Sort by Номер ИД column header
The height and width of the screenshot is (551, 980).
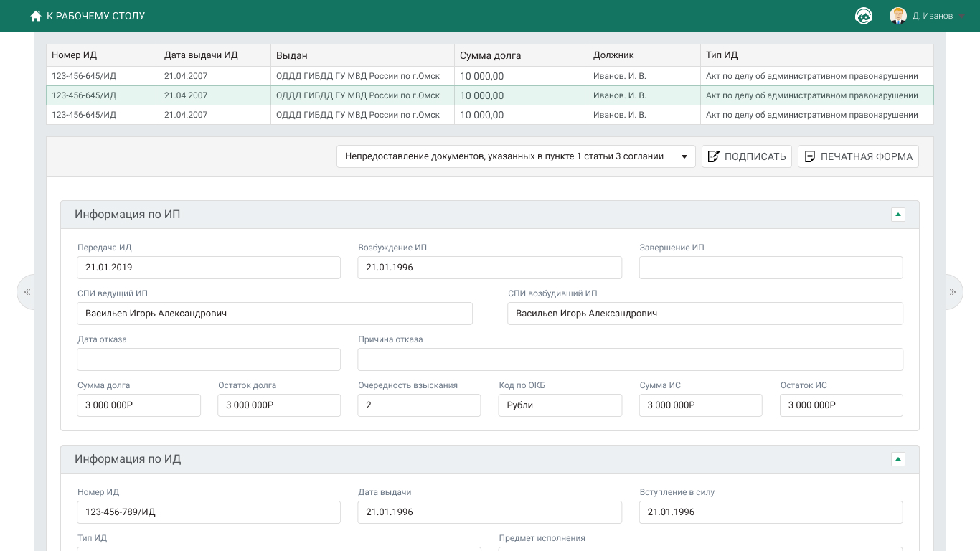coord(103,55)
